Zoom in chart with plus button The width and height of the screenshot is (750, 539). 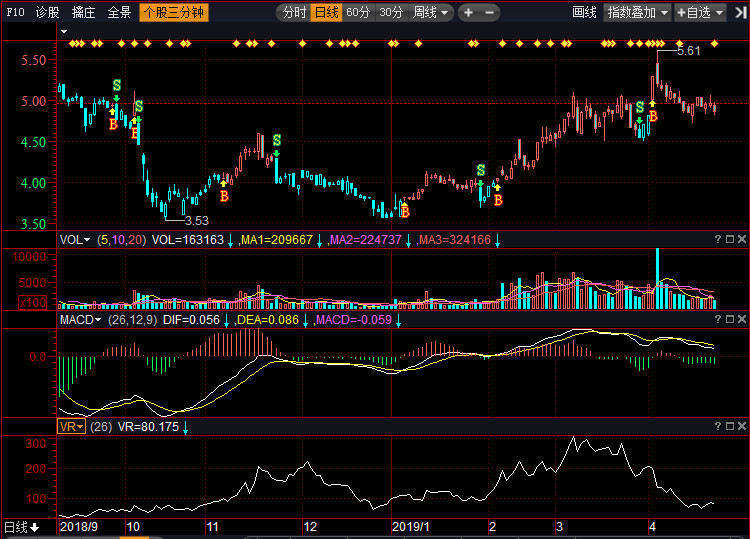click(468, 12)
